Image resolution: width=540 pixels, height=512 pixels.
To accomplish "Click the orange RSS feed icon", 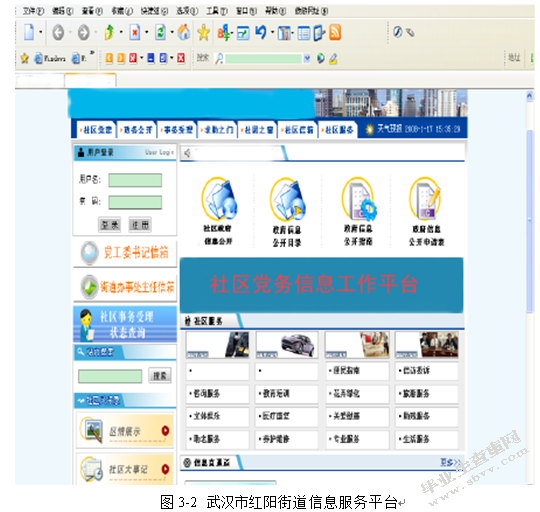I will tap(335, 33).
